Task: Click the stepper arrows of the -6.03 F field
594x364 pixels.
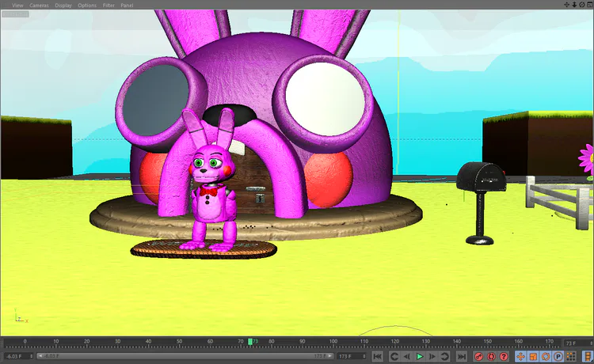Action: coord(32,356)
